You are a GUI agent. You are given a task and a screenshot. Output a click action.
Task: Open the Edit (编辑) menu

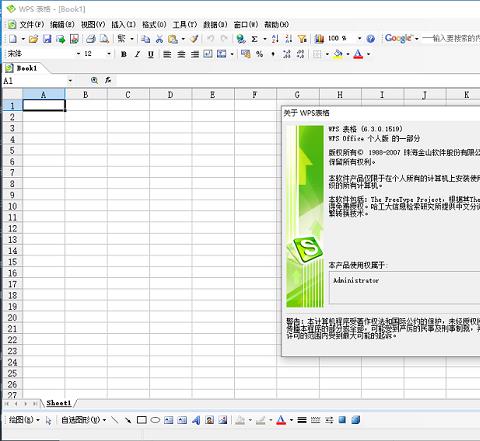click(62, 25)
